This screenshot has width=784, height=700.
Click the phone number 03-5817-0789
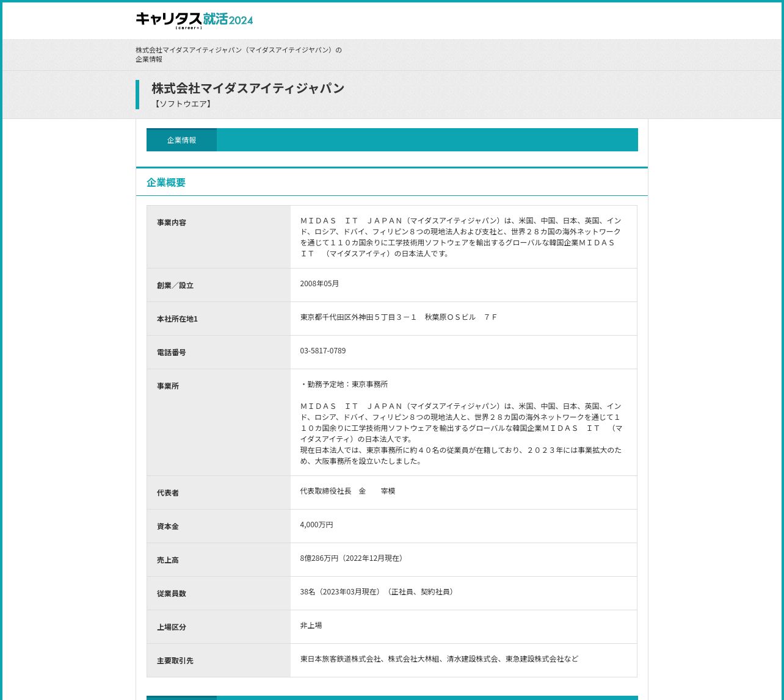[323, 351]
